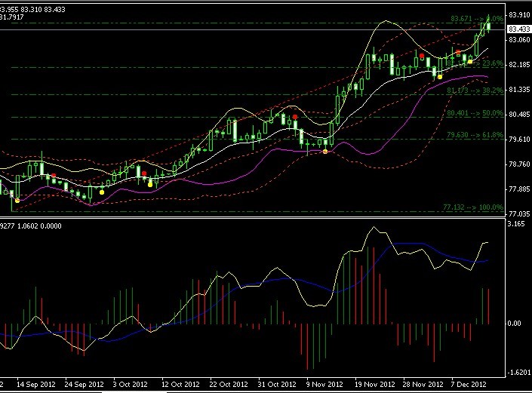532x393 pixels.
Task: Select the Fibonacci label 77.132 --> 100.0%
Action: pyautogui.click(x=473, y=207)
